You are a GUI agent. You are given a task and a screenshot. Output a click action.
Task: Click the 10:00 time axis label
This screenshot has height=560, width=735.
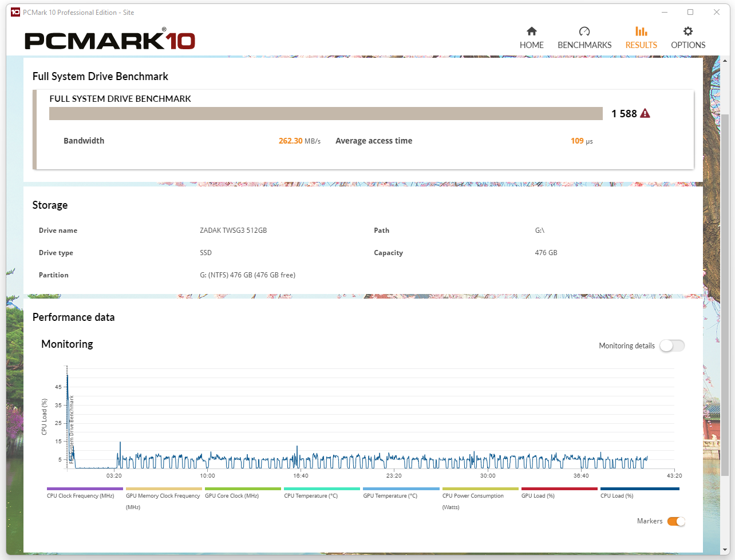(207, 476)
